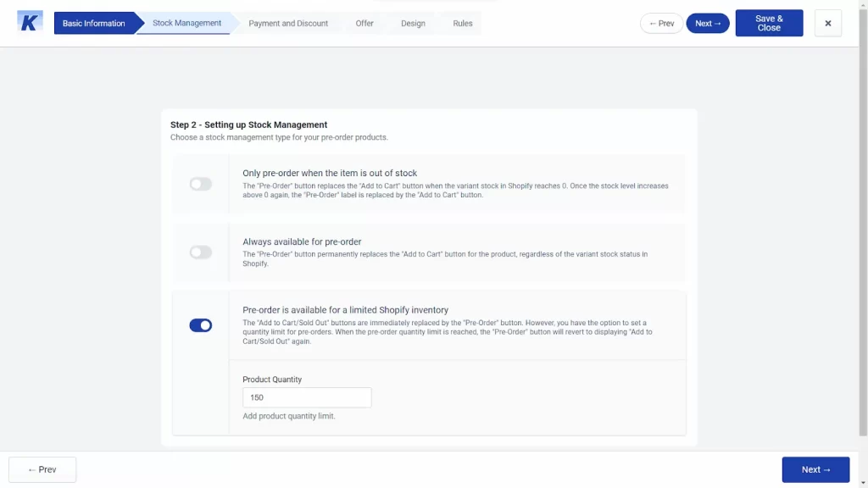Switch to the Basic Information step
The height and width of the screenshot is (488, 868).
[x=95, y=23]
